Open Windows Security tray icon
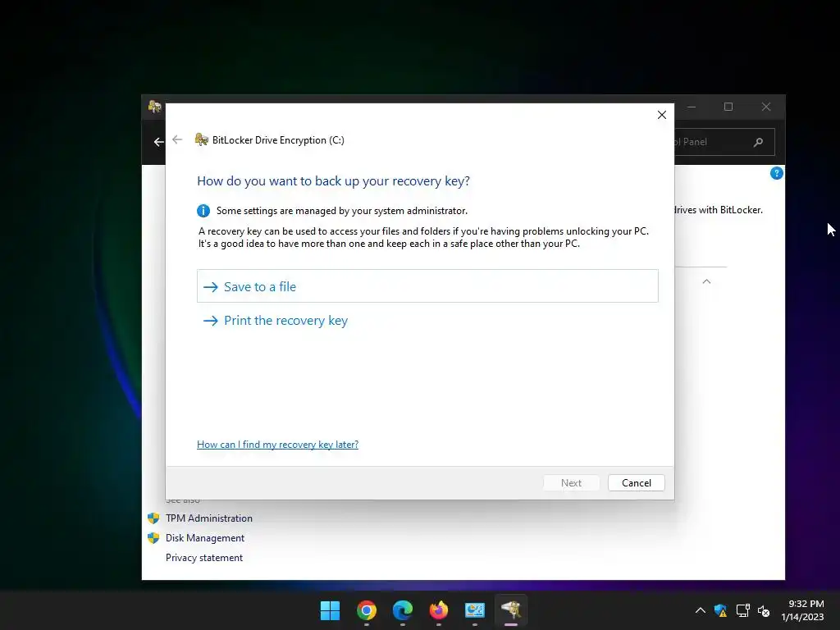Viewport: 840px width, 630px height. (x=720, y=610)
